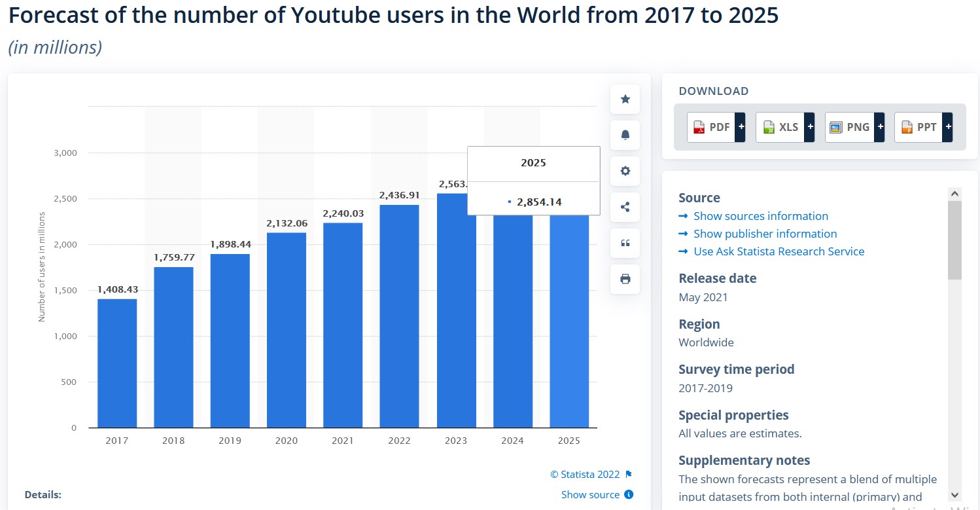Click the PPT presentation icon
The width and height of the screenshot is (980, 510).
pos(906,128)
